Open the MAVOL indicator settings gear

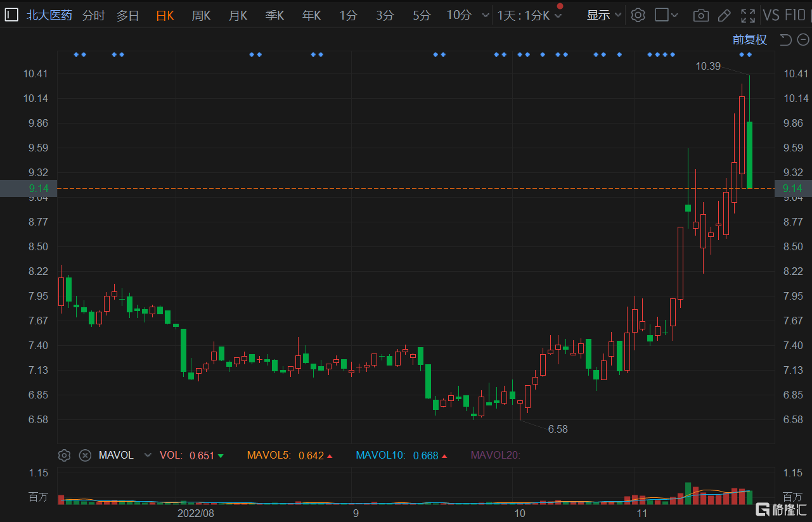pyautogui.click(x=64, y=455)
